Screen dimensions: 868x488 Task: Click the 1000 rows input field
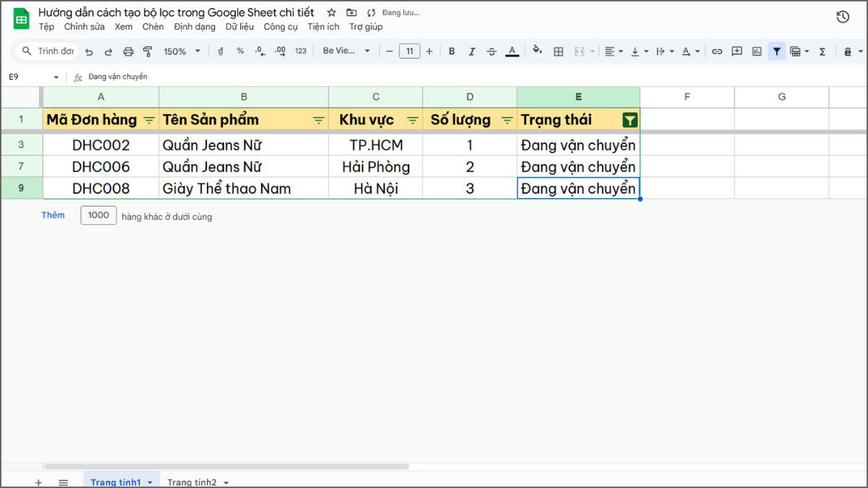point(98,215)
